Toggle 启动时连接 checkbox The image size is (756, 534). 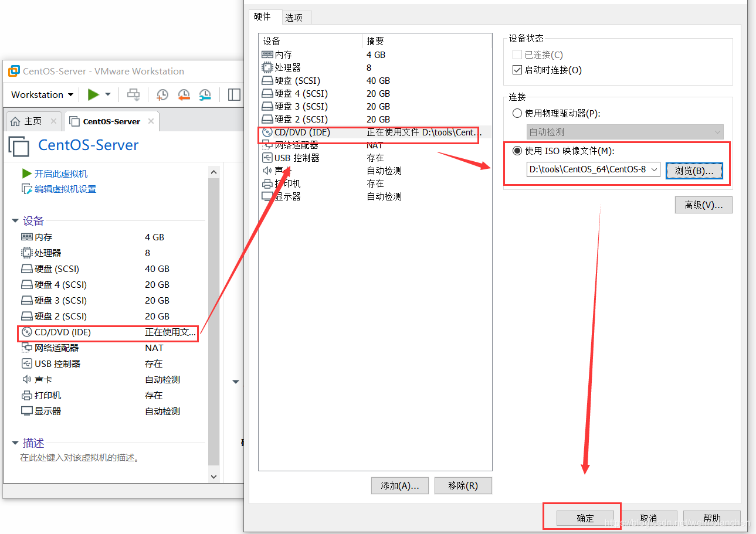(x=517, y=70)
